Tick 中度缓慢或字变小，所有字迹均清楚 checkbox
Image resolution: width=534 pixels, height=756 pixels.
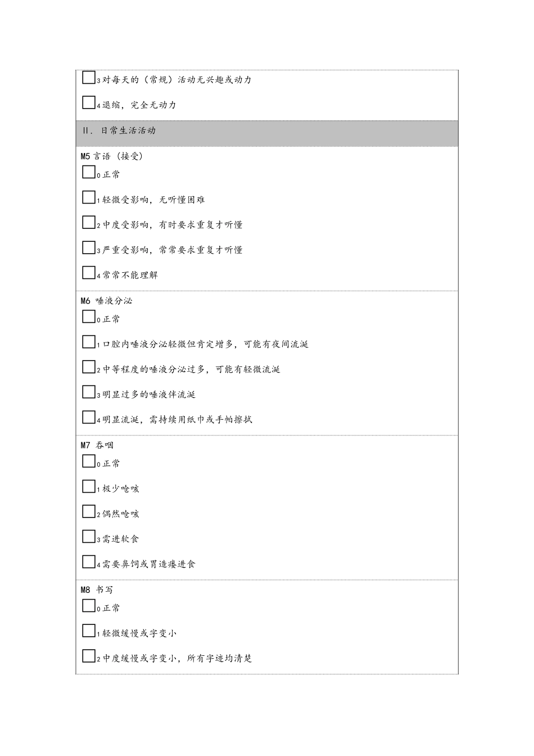coord(88,656)
